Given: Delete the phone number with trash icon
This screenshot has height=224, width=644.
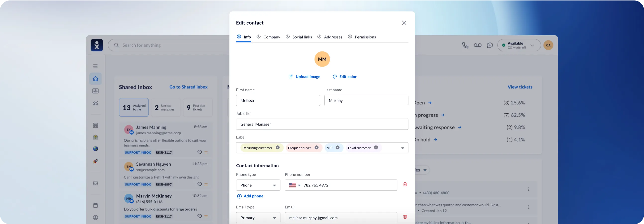Looking at the screenshot, I should coord(405,184).
